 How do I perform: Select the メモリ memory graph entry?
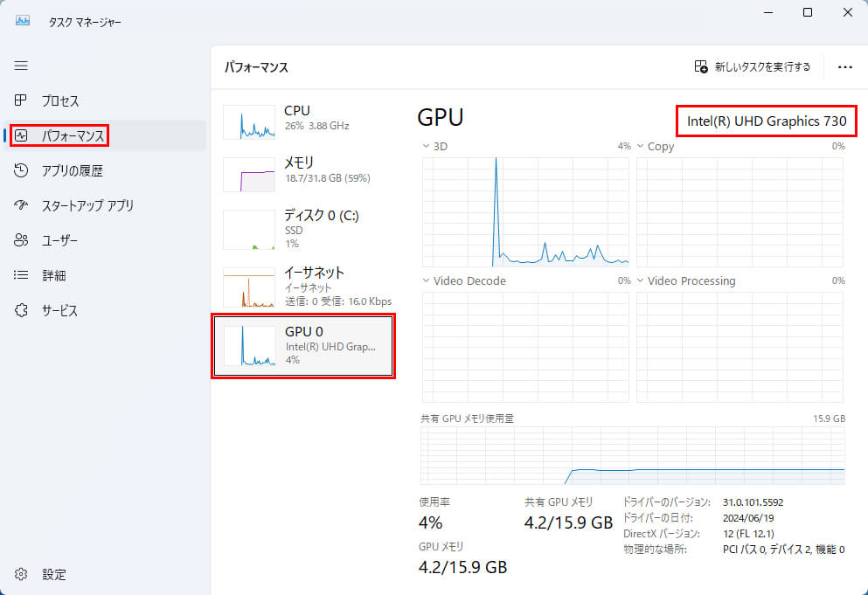(249, 175)
